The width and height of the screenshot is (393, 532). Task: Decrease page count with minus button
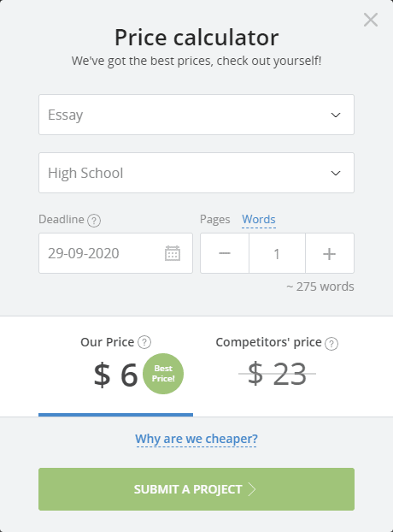pos(225,253)
